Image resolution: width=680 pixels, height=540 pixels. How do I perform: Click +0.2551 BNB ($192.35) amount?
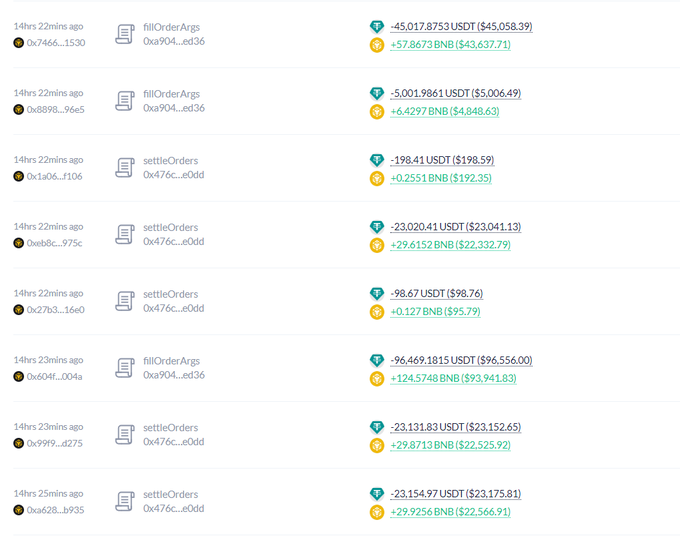click(x=441, y=178)
